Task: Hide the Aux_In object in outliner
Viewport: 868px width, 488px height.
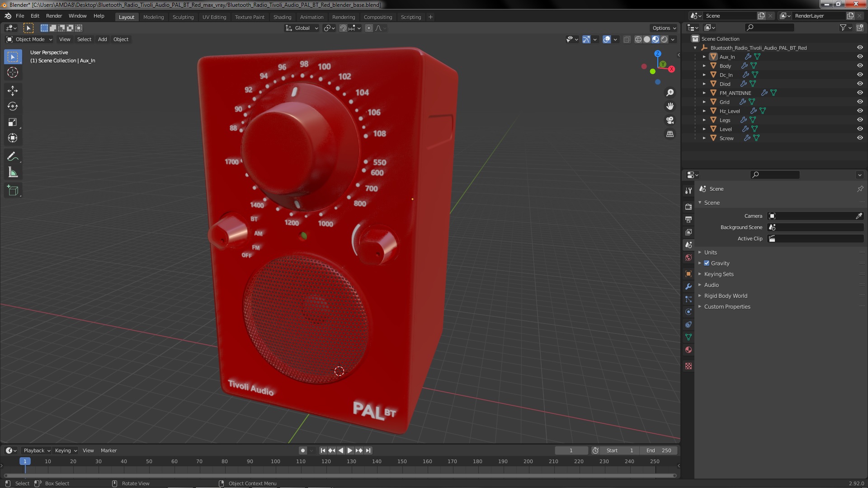Action: [x=859, y=56]
